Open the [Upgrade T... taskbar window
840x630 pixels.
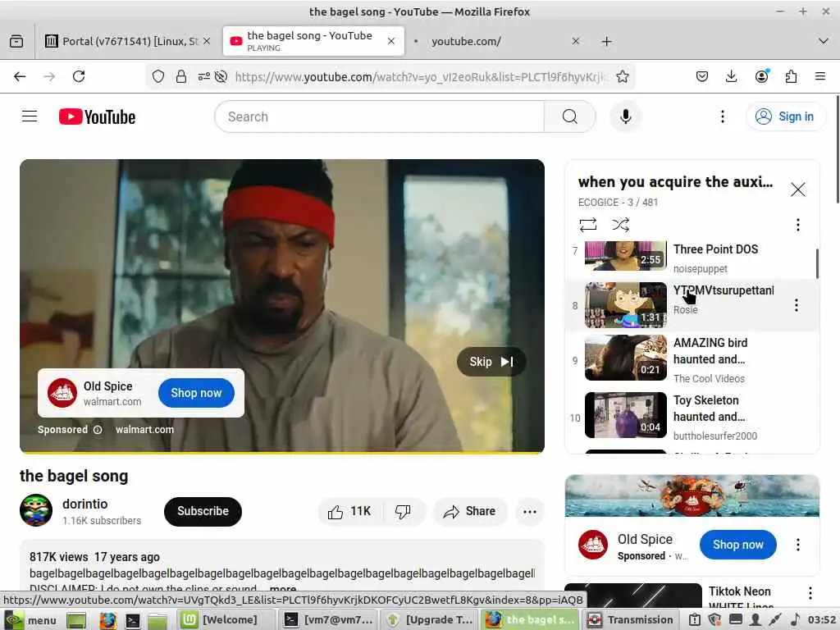[430, 620]
